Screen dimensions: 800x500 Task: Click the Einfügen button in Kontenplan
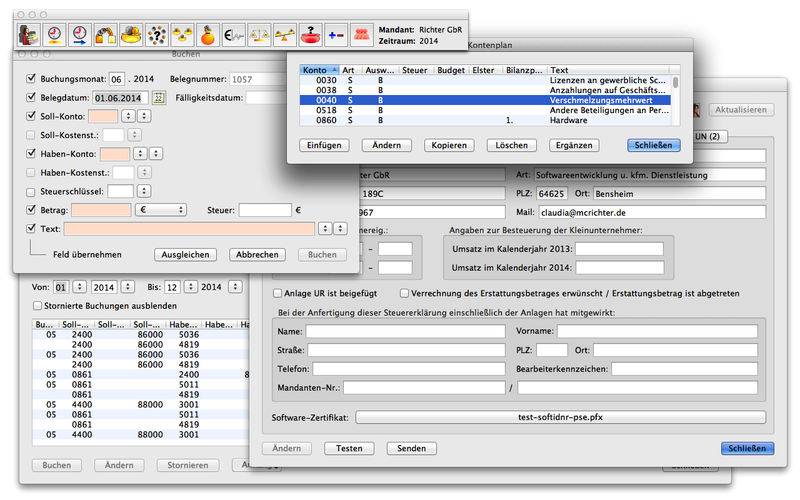(x=322, y=145)
